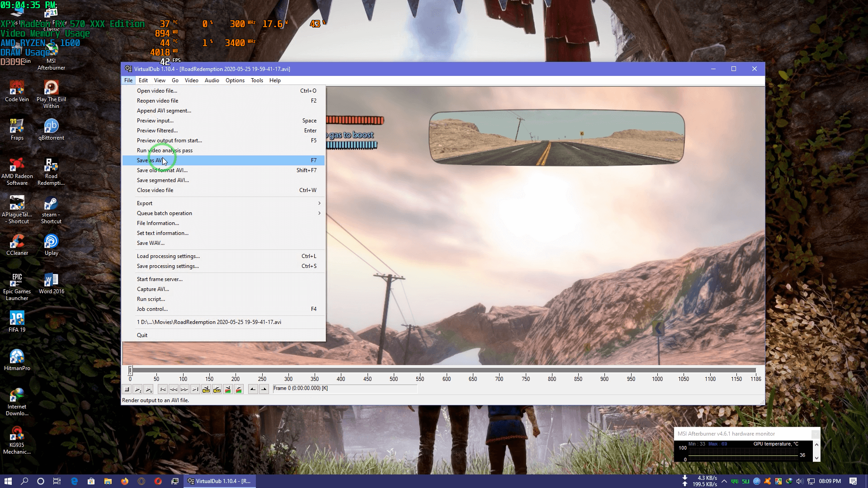Choose Append AVI segment
Image resolution: width=868 pixels, height=488 pixels.
(x=223, y=111)
